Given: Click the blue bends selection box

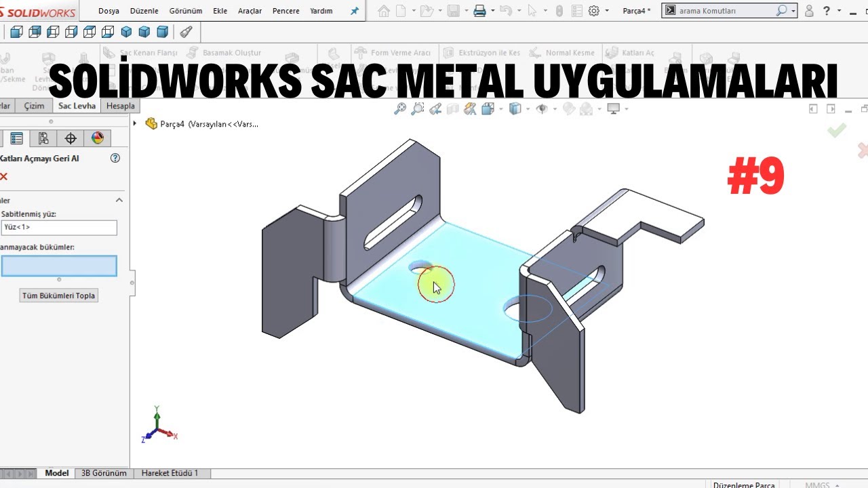Looking at the screenshot, I should 59,266.
